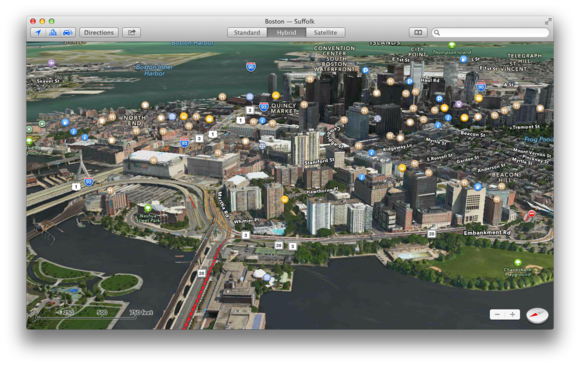Image resolution: width=580 pixels, height=366 pixels.
Task: Click the fullscreen arrows in title bar
Action: tap(548, 22)
